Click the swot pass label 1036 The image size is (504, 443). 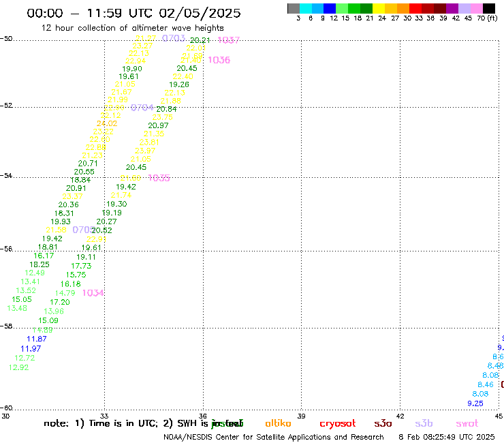219,60
